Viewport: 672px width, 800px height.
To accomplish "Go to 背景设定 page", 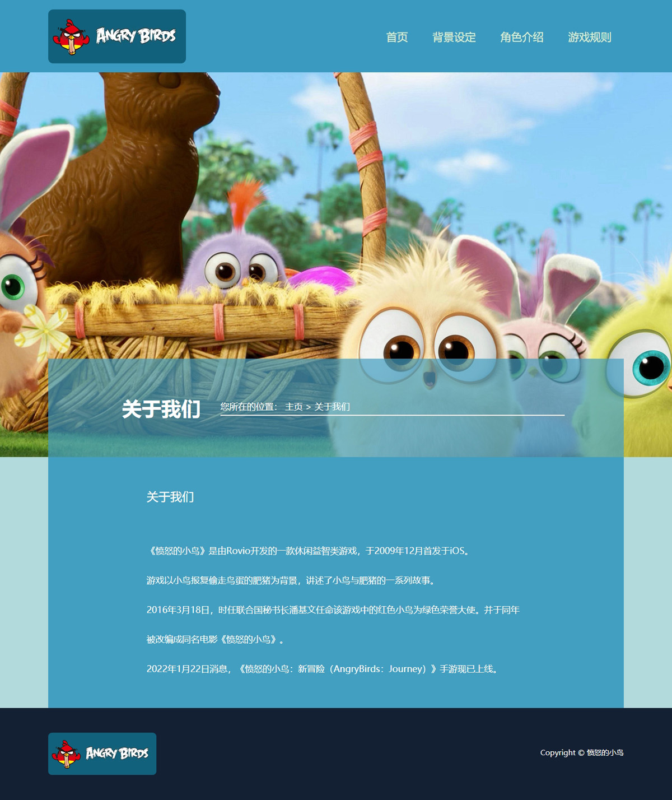I will [454, 38].
